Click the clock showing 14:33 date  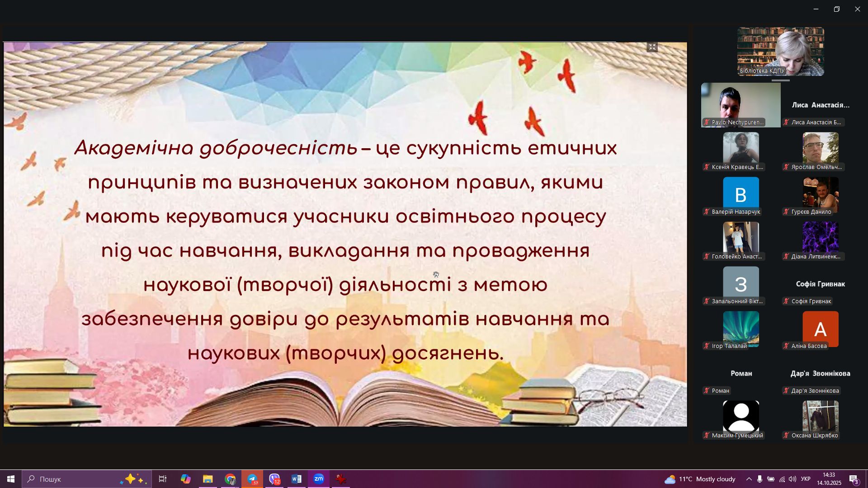click(829, 479)
